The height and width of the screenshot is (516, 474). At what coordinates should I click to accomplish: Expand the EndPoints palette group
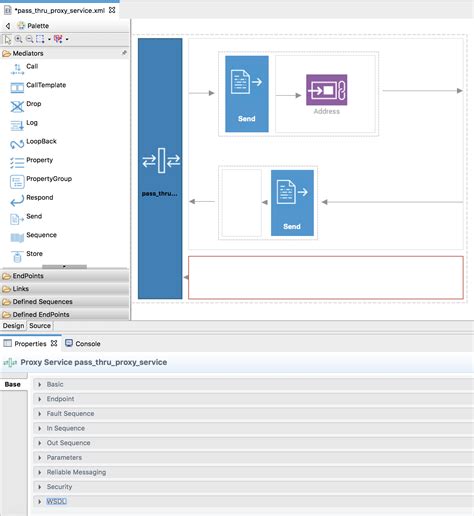(64, 276)
